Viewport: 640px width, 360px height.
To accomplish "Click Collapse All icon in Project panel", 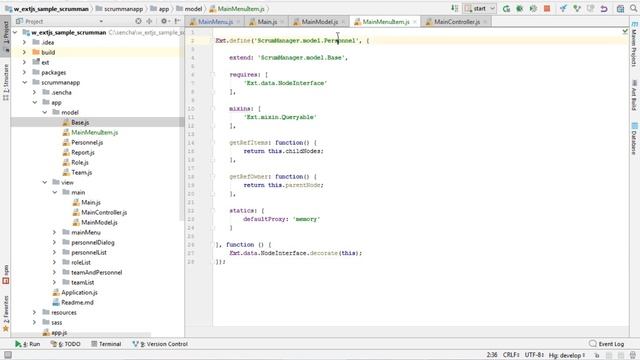I will pos(149,21).
